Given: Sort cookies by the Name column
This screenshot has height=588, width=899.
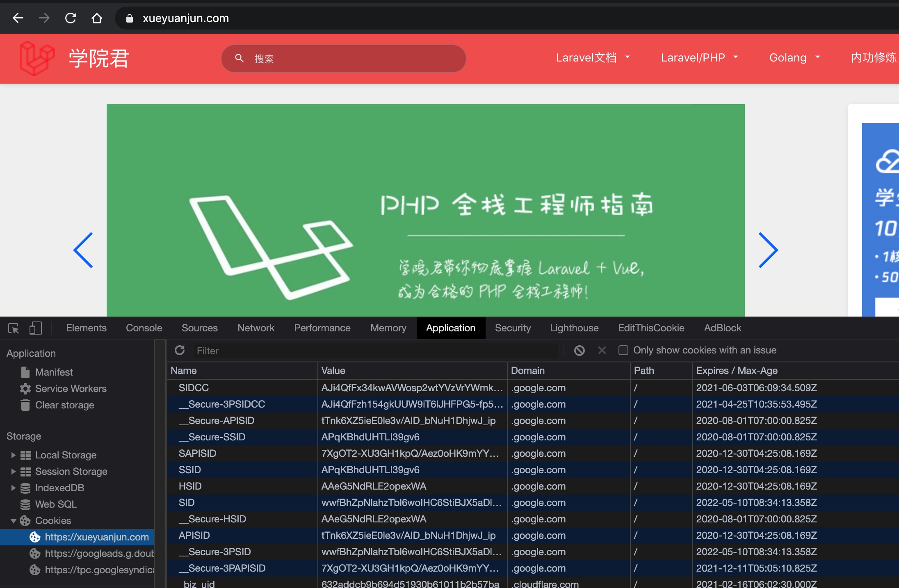Looking at the screenshot, I should tap(242, 371).
